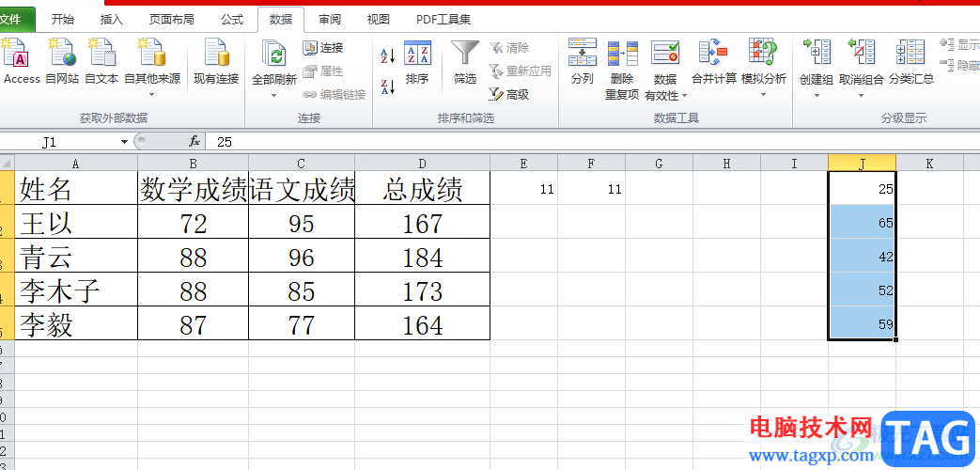This screenshot has height=470, width=980.
Task: Click the 全部刷新 refresh all icon
Action: 273,54
